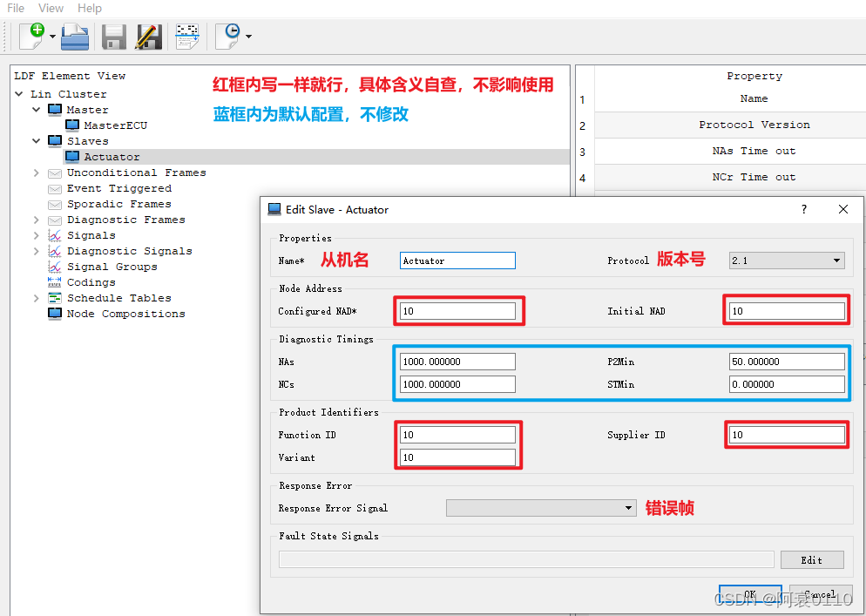Open the new document dropdown arrow

pyautogui.click(x=52, y=37)
